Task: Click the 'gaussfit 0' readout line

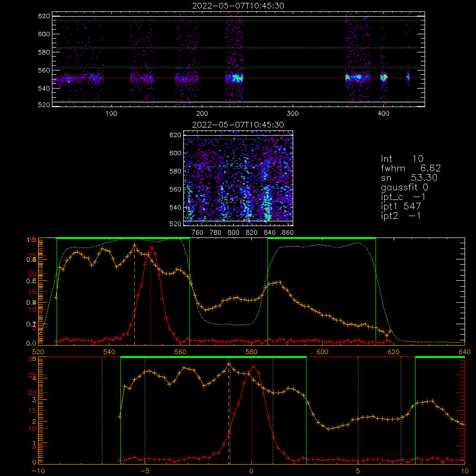Action: (405, 187)
